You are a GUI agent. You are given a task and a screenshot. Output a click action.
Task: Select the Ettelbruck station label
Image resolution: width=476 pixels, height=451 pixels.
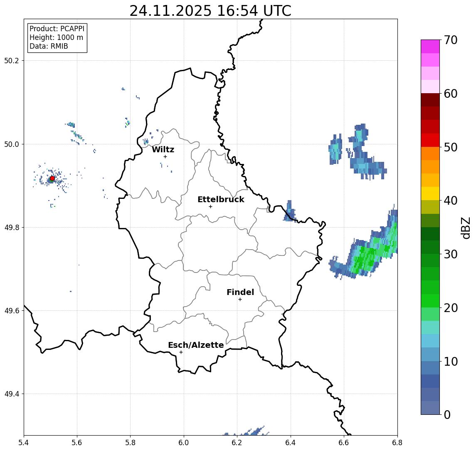tap(221, 199)
